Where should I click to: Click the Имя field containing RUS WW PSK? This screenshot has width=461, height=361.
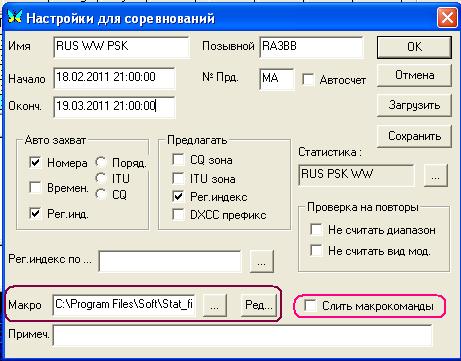121,47
